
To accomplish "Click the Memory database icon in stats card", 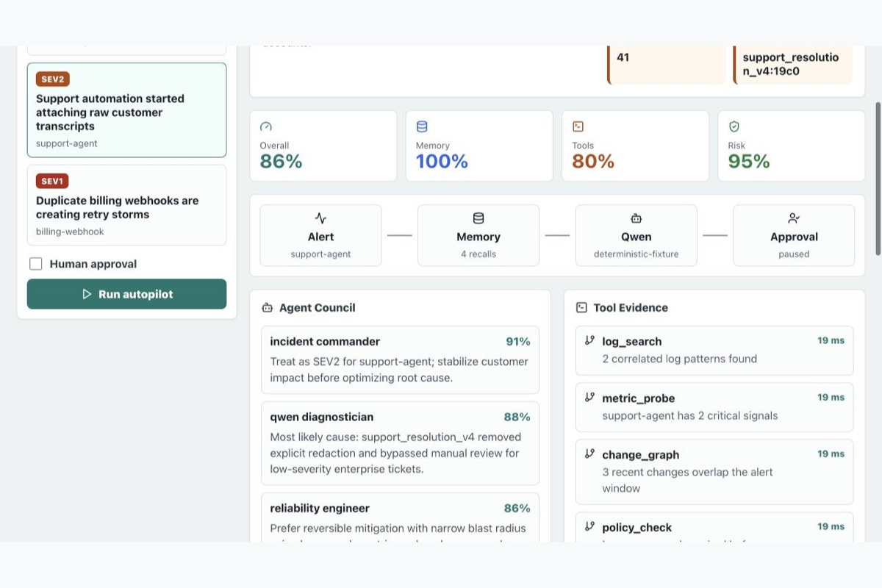I will coord(422,126).
